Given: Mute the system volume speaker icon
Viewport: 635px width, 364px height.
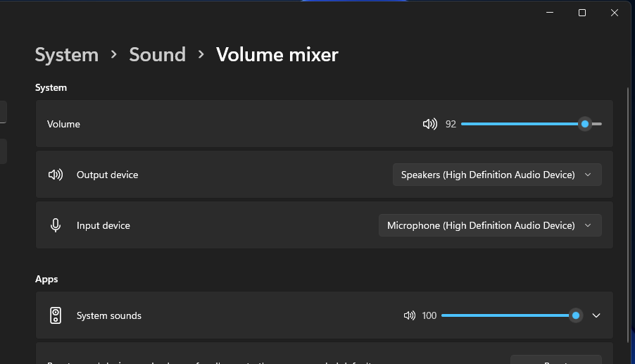Looking at the screenshot, I should (429, 124).
